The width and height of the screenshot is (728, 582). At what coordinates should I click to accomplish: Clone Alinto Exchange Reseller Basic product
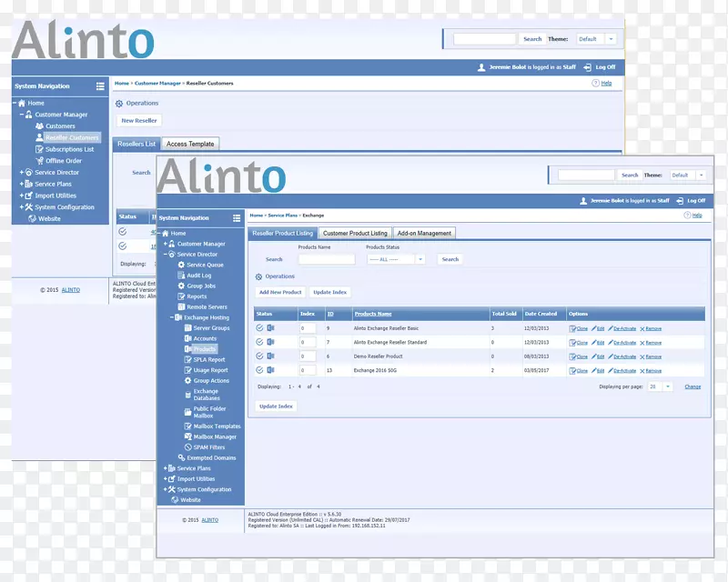point(579,328)
